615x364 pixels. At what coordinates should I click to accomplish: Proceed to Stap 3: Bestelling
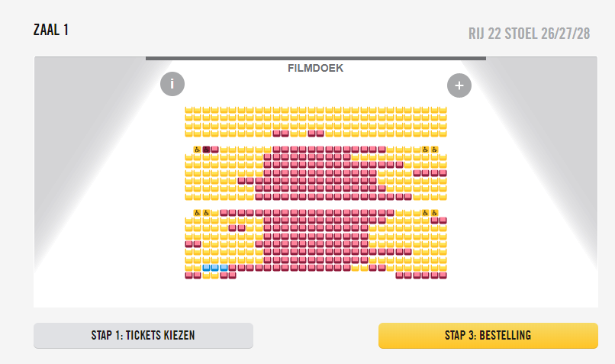[x=488, y=336]
